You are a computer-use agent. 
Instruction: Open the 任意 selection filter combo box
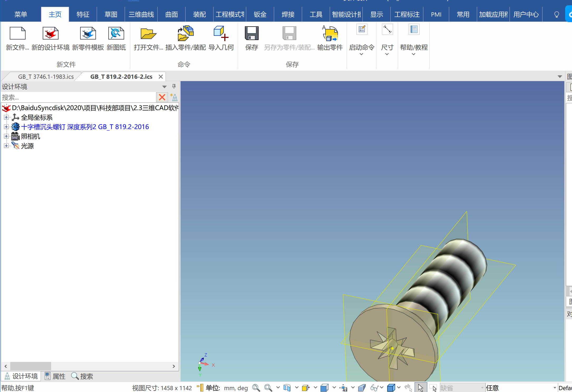point(521,388)
